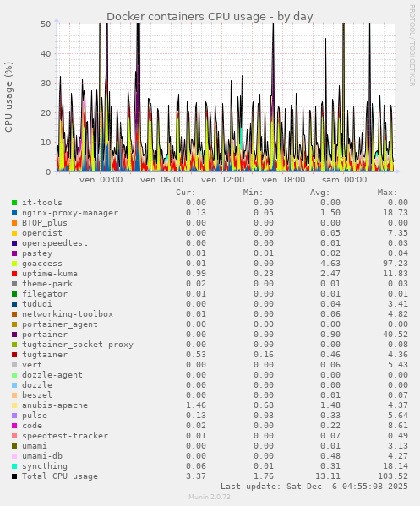Click the 'syncthing' legend label
The image size is (420, 506).
tap(45, 466)
